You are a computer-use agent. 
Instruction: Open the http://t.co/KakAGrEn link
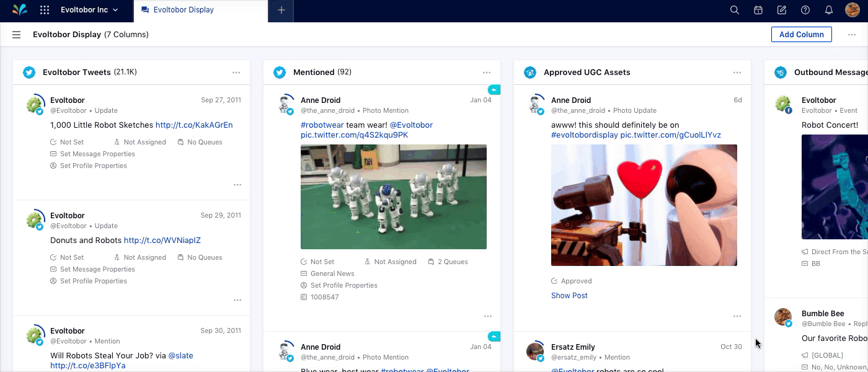194,125
